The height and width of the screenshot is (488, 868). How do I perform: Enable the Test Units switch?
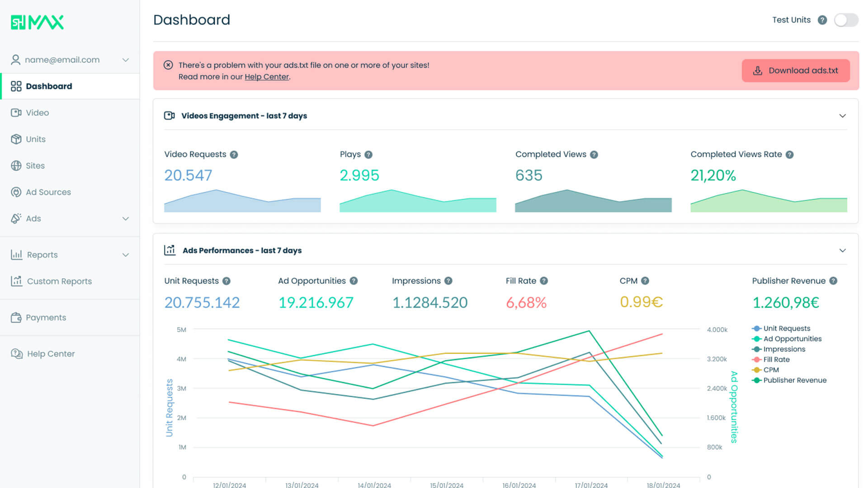point(846,20)
